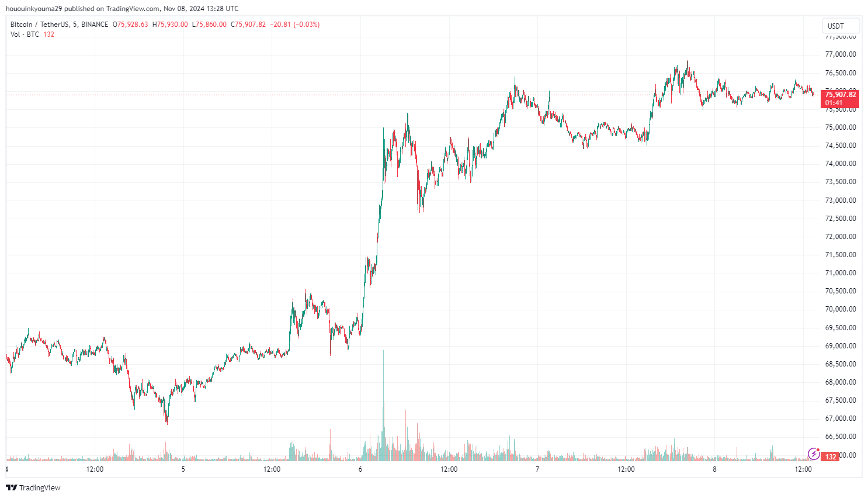Click the 74,000.00 price axis label
Viewport: 868px width, 498px height.
(841, 164)
